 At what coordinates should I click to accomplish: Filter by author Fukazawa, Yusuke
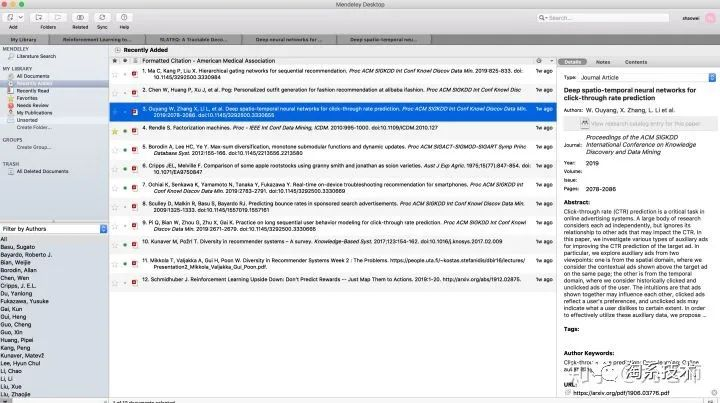point(25,302)
